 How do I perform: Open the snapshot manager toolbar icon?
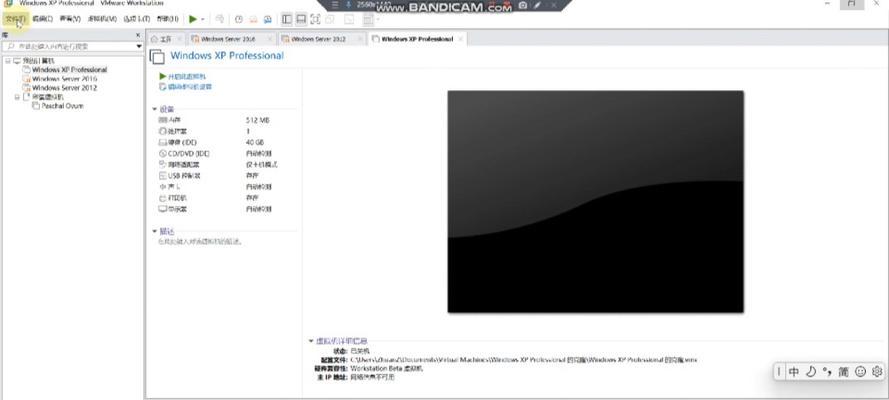pyautogui.click(x=267, y=19)
